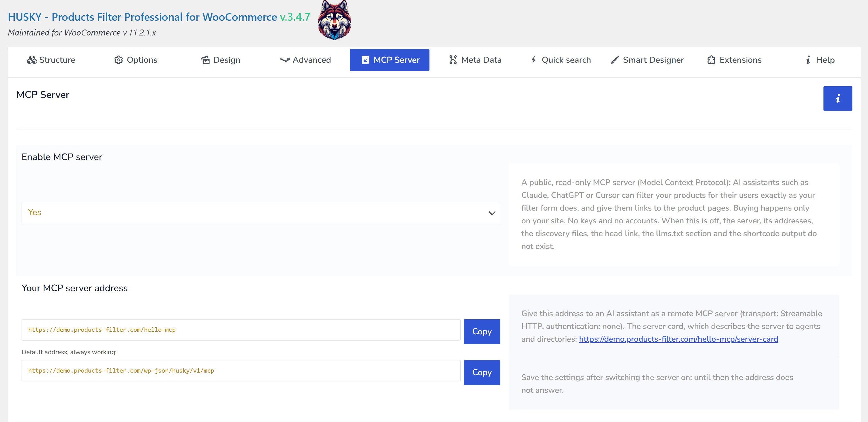The image size is (868, 422).
Task: Click the Design tab icon
Action: pyautogui.click(x=205, y=60)
